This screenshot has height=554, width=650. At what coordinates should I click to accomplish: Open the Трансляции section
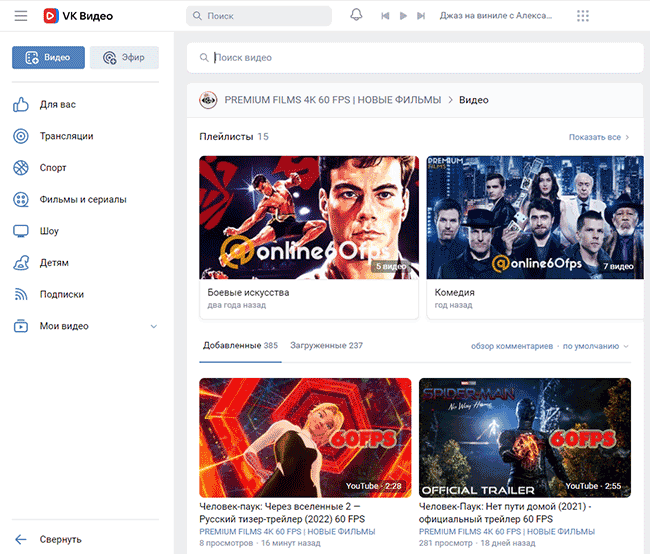click(85, 136)
